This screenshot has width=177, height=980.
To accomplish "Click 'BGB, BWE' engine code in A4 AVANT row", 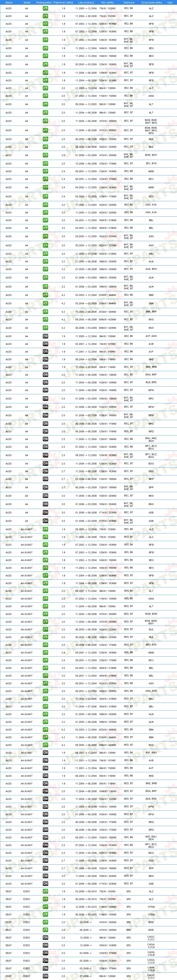I will [151, 614].
